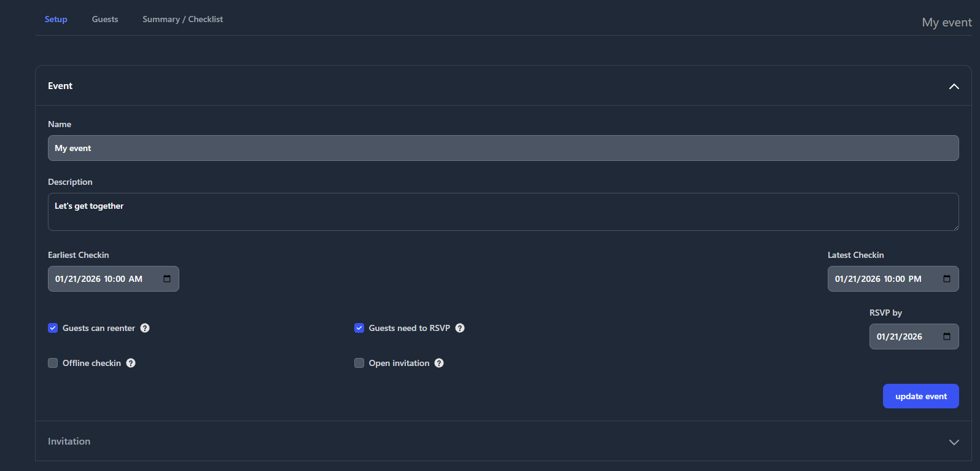Switch to the Guests tab

tap(105, 19)
